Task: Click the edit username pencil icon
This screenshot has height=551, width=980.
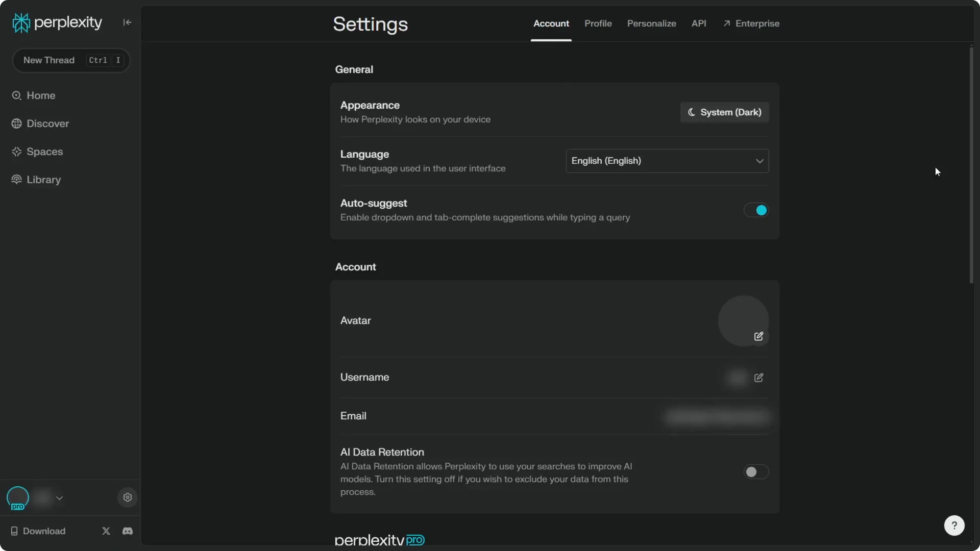Action: [758, 378]
